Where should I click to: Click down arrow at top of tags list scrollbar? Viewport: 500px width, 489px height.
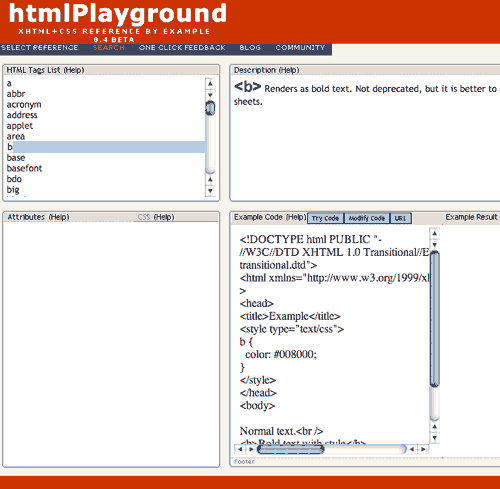(x=210, y=95)
